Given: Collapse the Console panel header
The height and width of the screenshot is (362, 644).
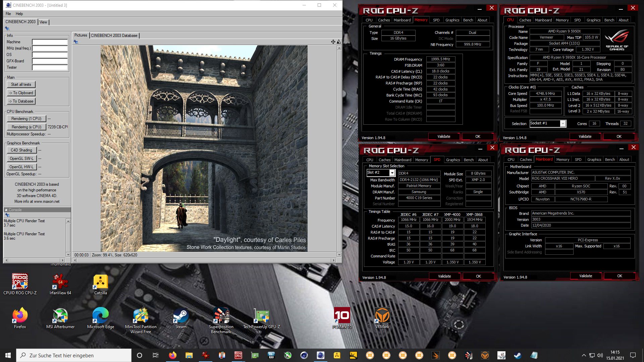Looking at the screenshot, I should 6,210.
